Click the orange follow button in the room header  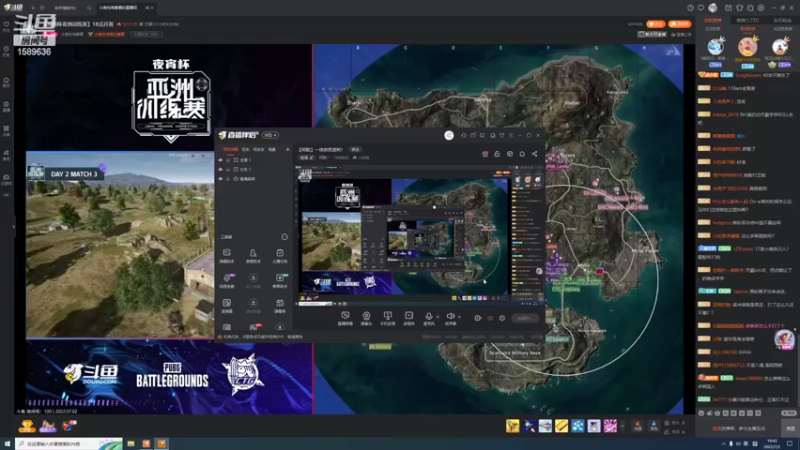click(x=656, y=24)
